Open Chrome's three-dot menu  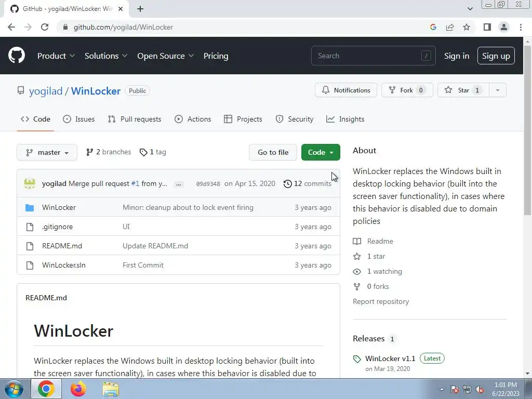pos(521,27)
